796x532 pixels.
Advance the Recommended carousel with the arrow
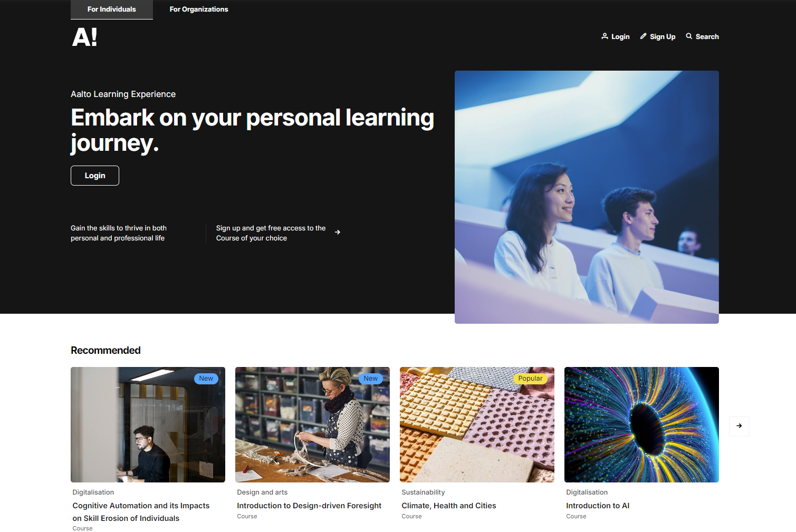coord(739,426)
